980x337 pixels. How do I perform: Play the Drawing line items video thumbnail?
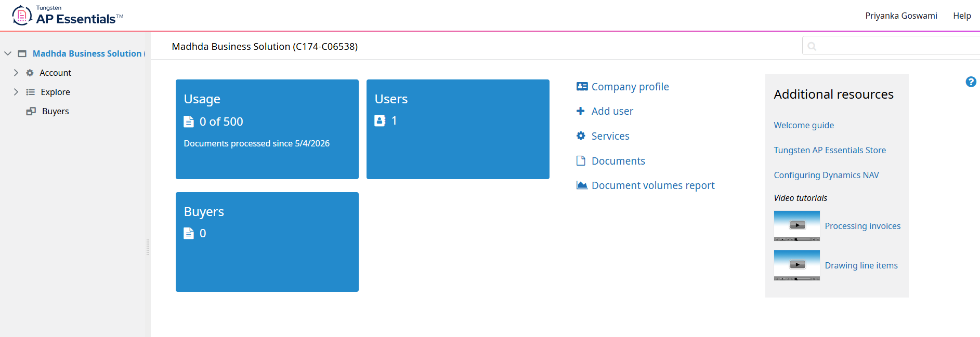click(x=797, y=265)
